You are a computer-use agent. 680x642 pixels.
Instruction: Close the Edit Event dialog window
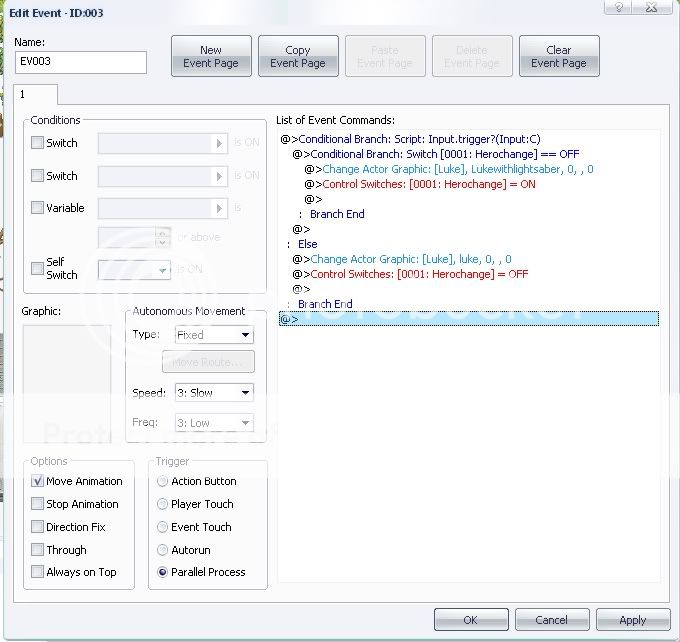tap(654, 8)
